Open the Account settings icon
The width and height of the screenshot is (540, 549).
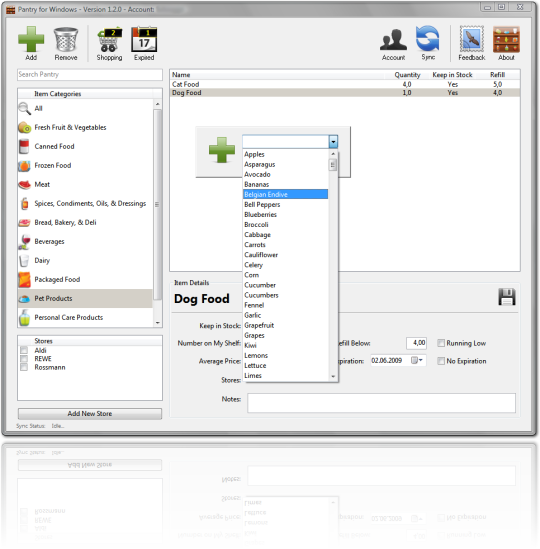[393, 40]
